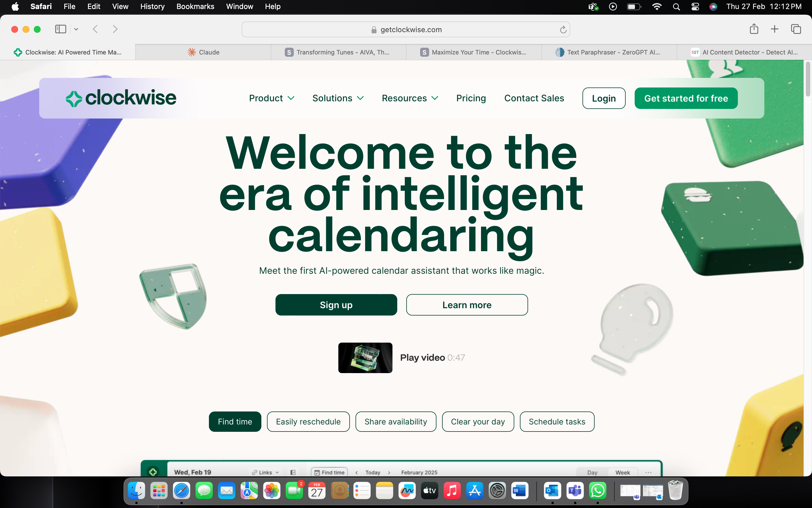Open Control Center in the menu bar
The image size is (812, 508).
695,6
